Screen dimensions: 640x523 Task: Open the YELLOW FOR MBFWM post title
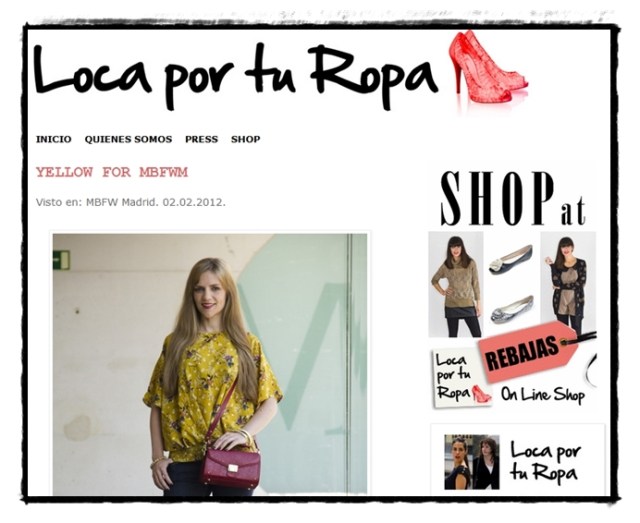pyautogui.click(x=112, y=172)
